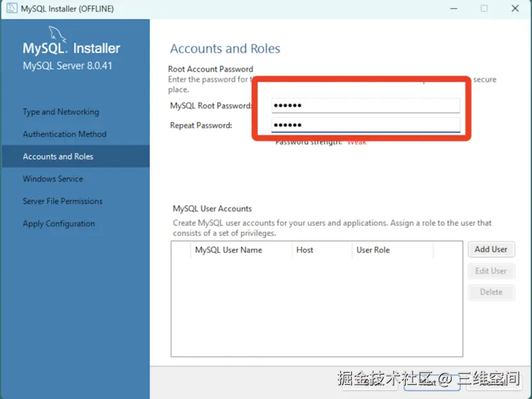Viewport: 532px width, 399px height.
Task: Select the Accounts and Roles step
Action: pos(58,156)
